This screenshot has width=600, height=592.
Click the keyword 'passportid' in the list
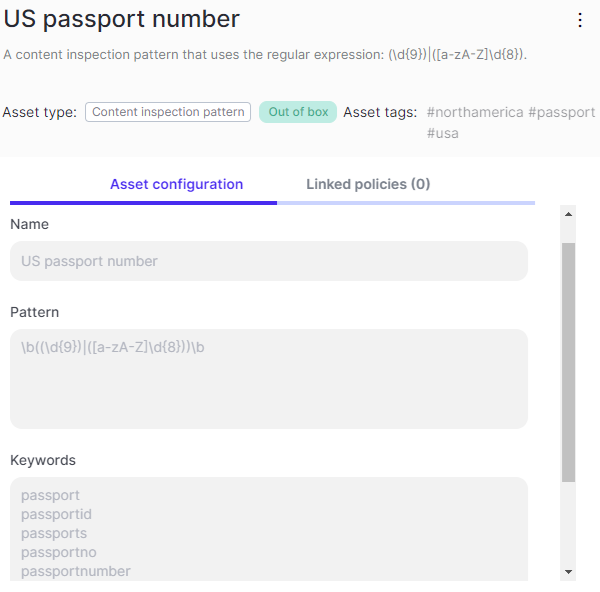56,514
